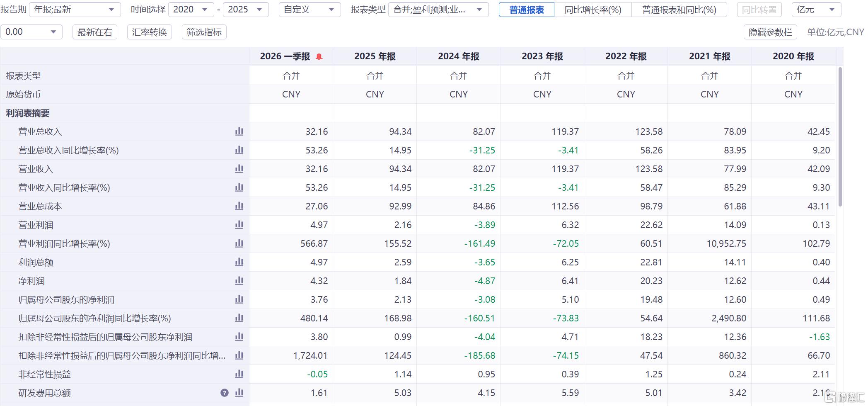Open chart icon for 扣除非经常性损益后的归属母公司股东净利润 row
The image size is (868, 406).
tap(239, 337)
